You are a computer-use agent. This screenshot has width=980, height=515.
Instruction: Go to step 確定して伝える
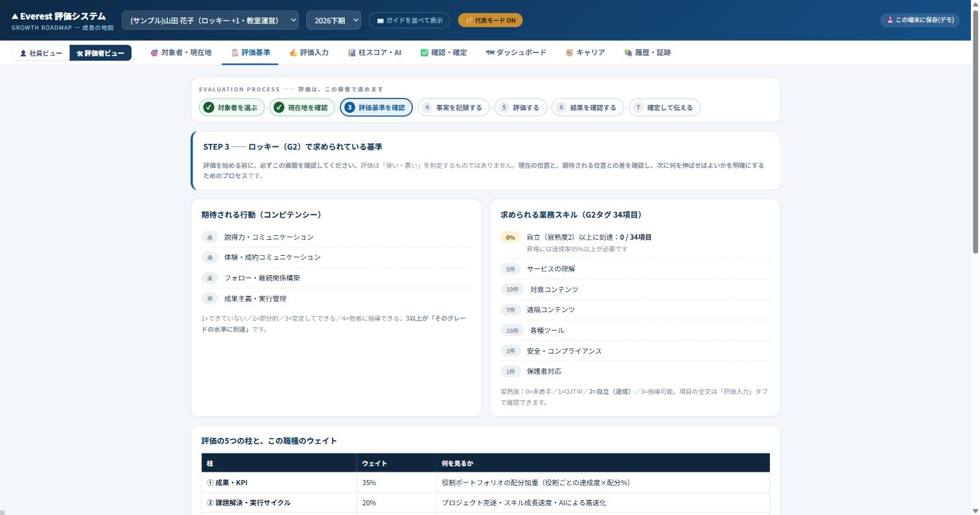click(x=664, y=108)
